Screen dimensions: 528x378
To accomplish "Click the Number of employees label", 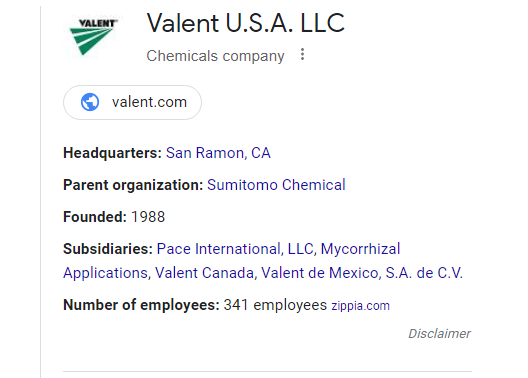I will coord(141,305).
